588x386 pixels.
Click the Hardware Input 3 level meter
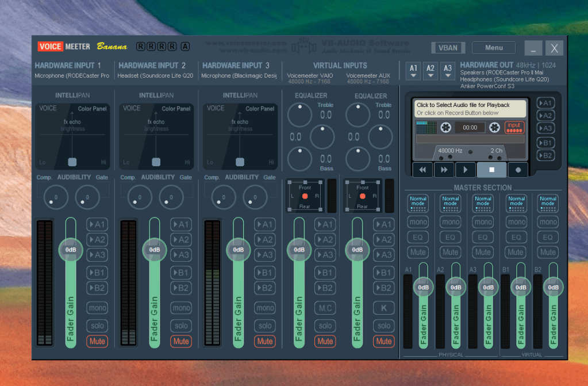tap(212, 282)
